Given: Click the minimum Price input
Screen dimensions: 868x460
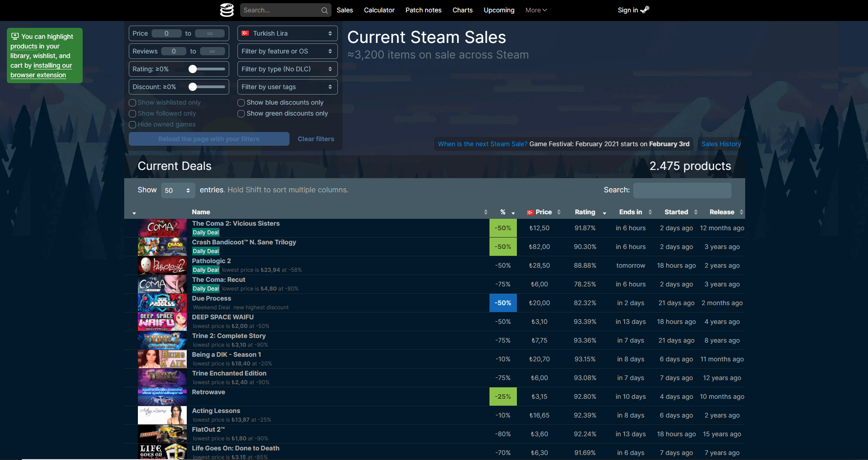Looking at the screenshot, I should pos(166,33).
